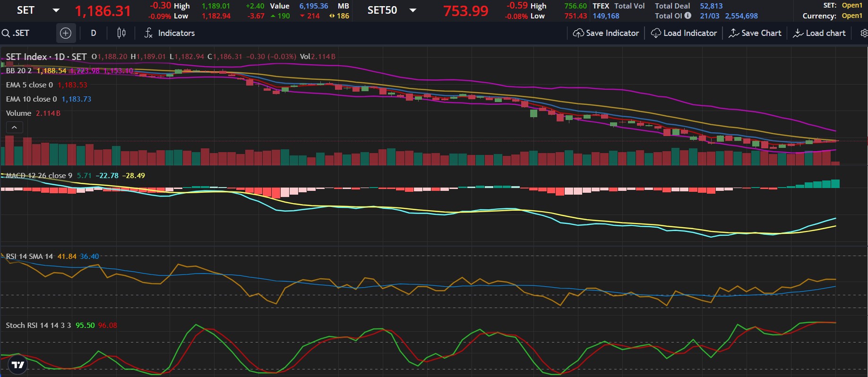
Task: Click the compare/add symbol plus icon
Action: coord(66,33)
